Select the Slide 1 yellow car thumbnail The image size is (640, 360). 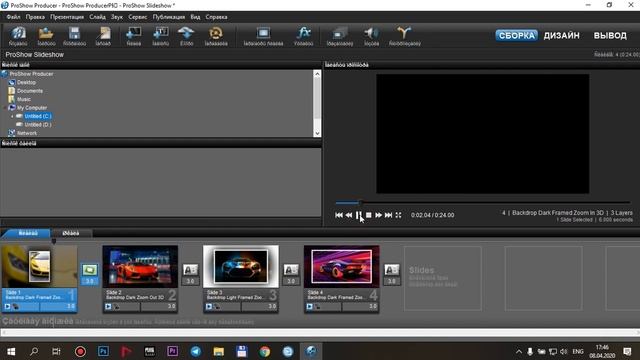click(39, 267)
